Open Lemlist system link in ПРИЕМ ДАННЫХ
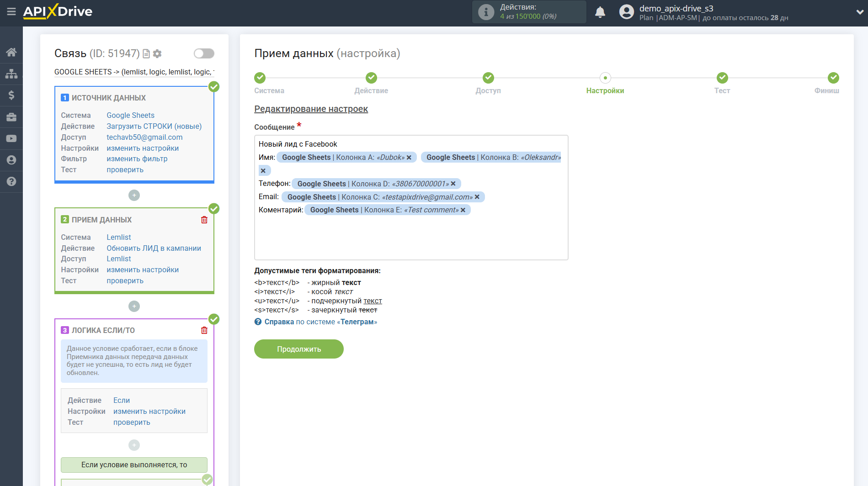The height and width of the screenshot is (486, 868). (x=119, y=237)
